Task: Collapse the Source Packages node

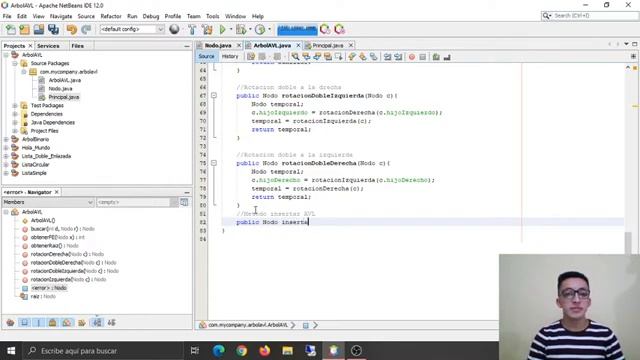Action: click(x=15, y=63)
